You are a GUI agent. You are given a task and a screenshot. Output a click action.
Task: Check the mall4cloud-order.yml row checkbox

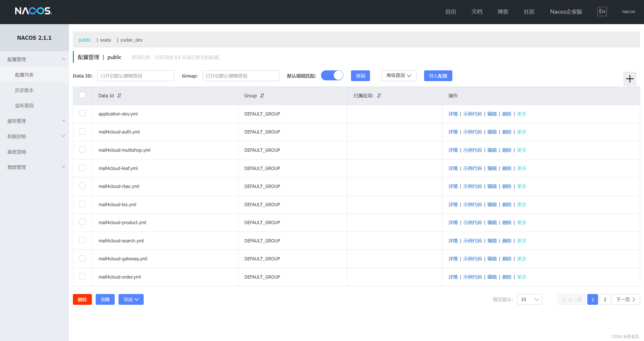(82, 276)
